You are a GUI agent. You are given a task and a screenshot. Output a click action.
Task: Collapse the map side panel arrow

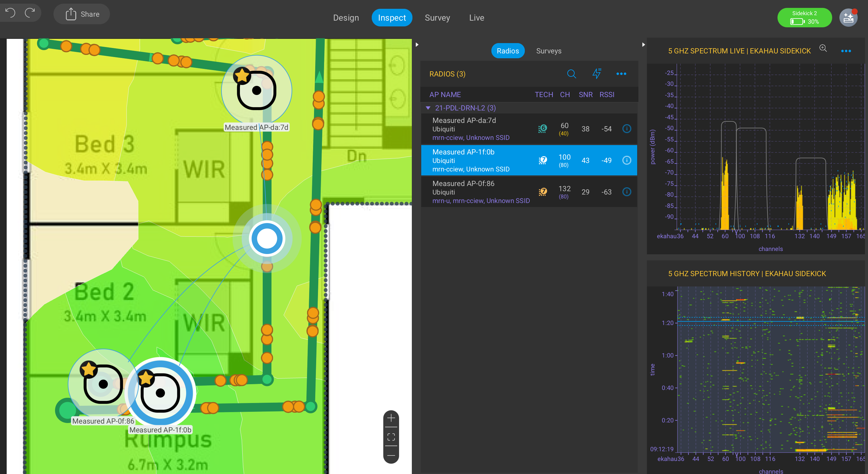[x=417, y=44]
